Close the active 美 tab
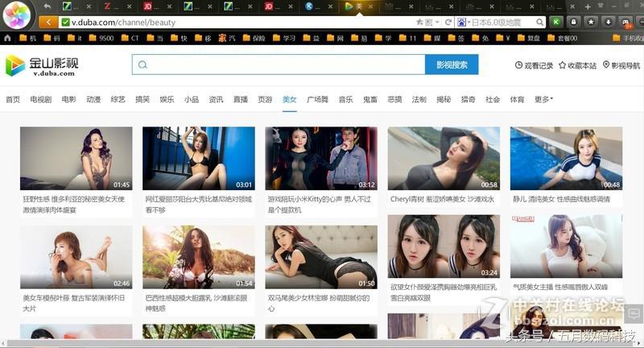The image size is (644, 348). (370, 6)
